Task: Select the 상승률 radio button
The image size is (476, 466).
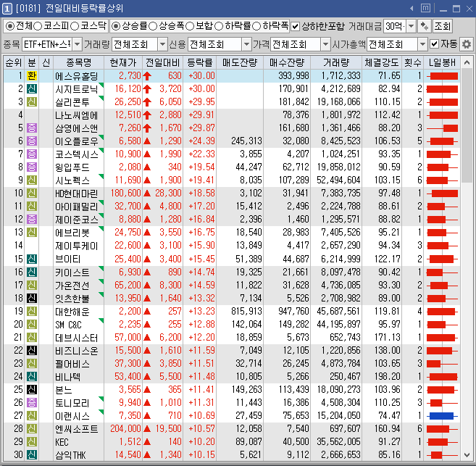Action: 116,26
